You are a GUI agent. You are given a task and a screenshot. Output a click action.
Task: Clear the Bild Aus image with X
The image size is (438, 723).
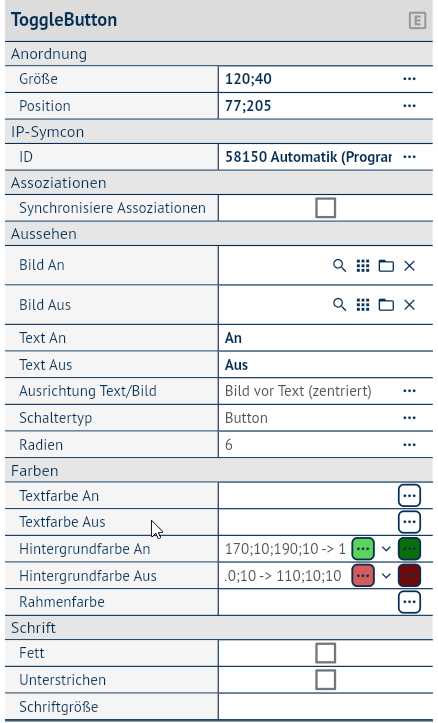point(409,305)
